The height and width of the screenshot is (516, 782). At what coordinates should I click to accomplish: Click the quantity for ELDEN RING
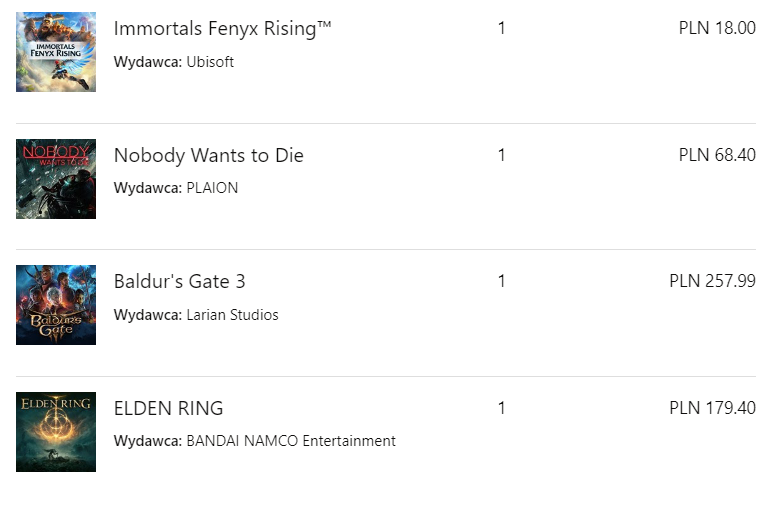pyautogui.click(x=501, y=408)
